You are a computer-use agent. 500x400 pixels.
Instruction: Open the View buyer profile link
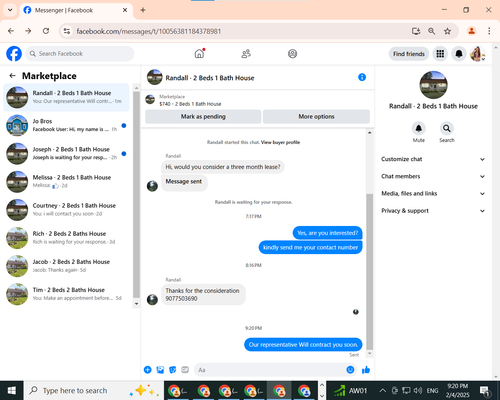280,142
